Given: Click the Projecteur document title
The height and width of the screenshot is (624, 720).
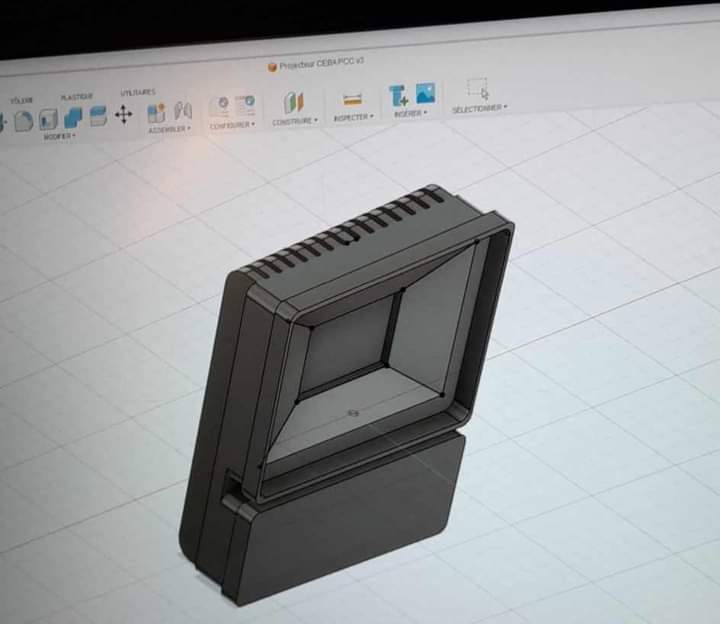Looking at the screenshot, I should pyautogui.click(x=322, y=63).
